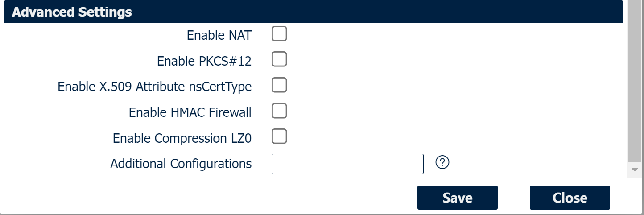644x215 pixels.
Task: Click the "Additional Configurations" label text
Action: point(181,164)
